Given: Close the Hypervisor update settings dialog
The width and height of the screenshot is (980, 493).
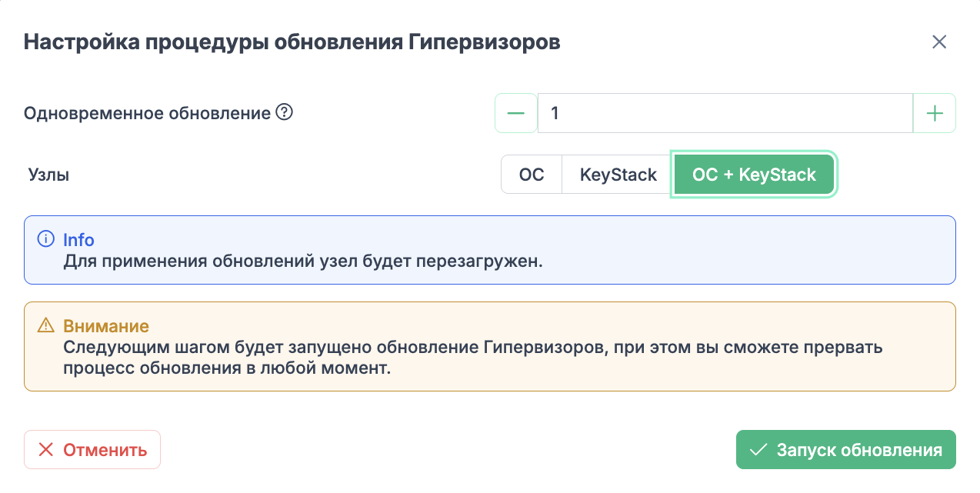Looking at the screenshot, I should click(x=938, y=42).
